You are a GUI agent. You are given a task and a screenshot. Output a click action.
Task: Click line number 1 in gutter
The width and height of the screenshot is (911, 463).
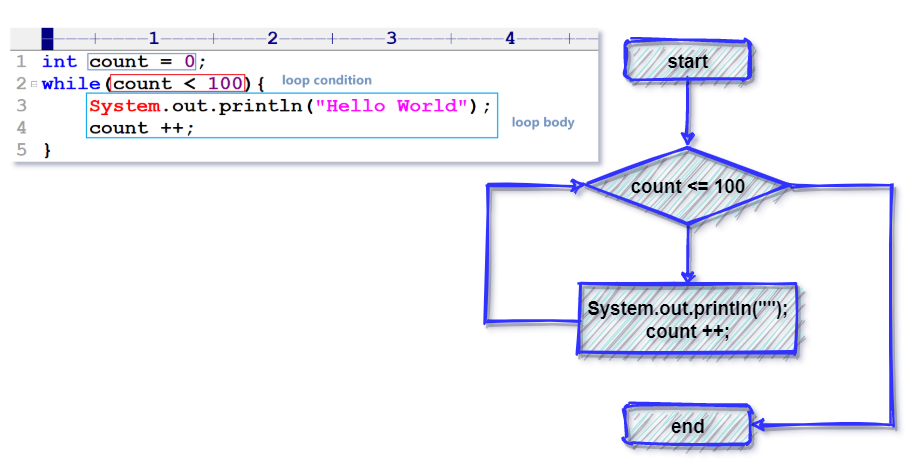tap(21, 62)
